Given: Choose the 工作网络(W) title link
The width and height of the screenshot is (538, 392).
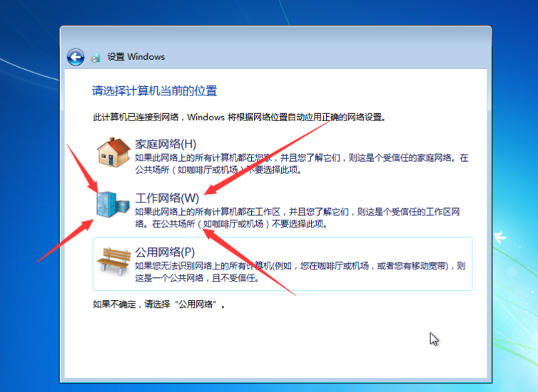Looking at the screenshot, I should (167, 198).
